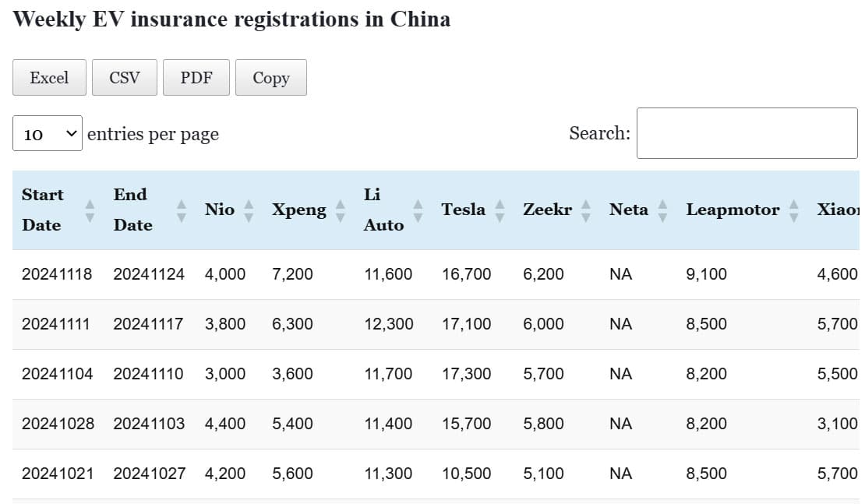Open the entries per page dropdown
Screen dimensions: 865x504
(x=48, y=134)
